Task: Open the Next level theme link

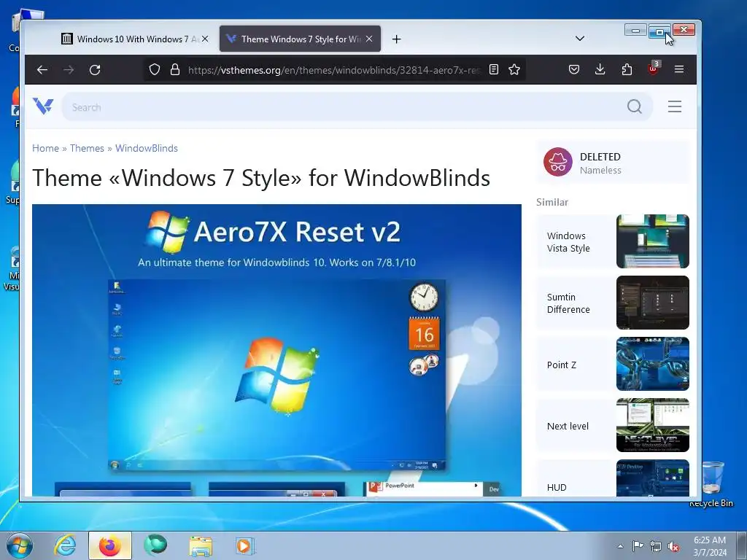Action: point(568,426)
